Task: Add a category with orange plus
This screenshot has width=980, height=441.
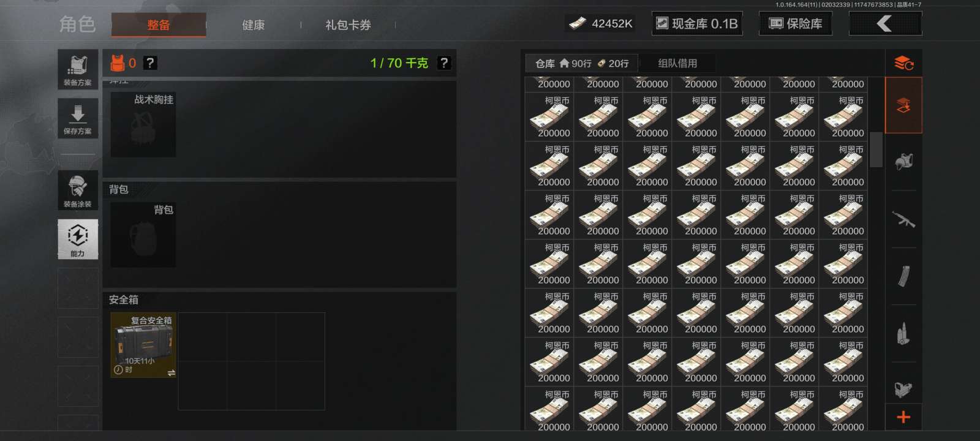Action: click(x=903, y=417)
